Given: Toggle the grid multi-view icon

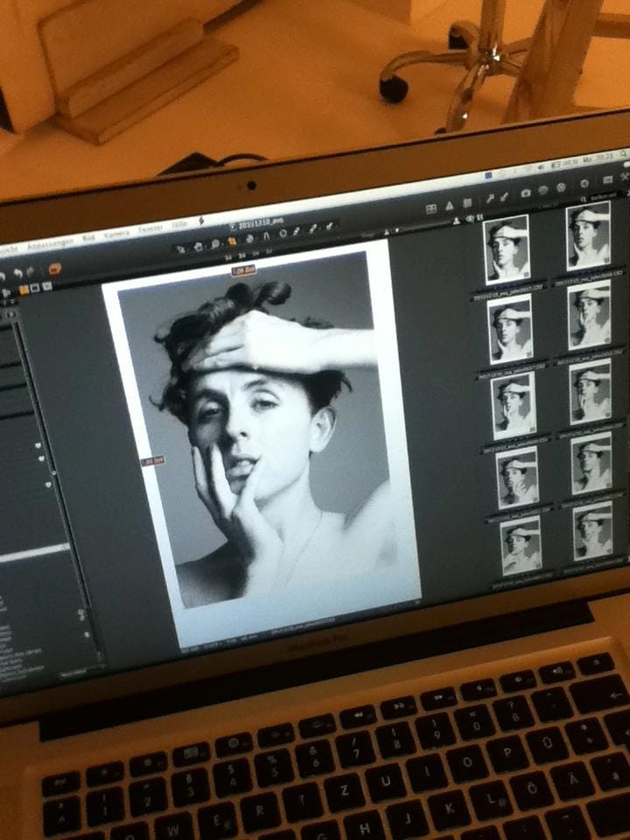Looking at the screenshot, I should [430, 209].
